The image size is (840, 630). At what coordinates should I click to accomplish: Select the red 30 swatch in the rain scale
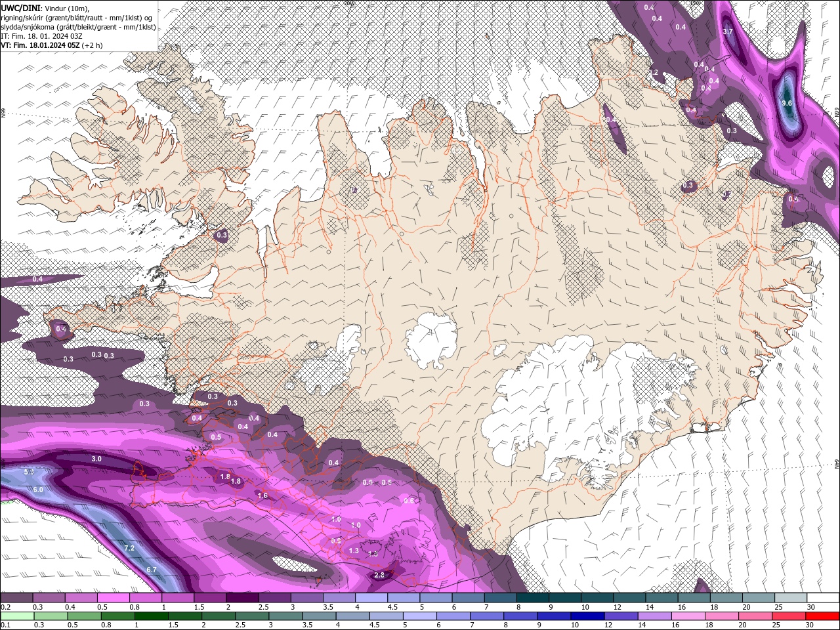(823, 616)
